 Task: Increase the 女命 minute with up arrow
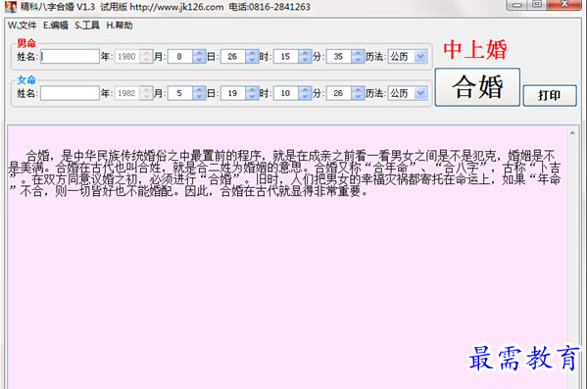coord(358,89)
